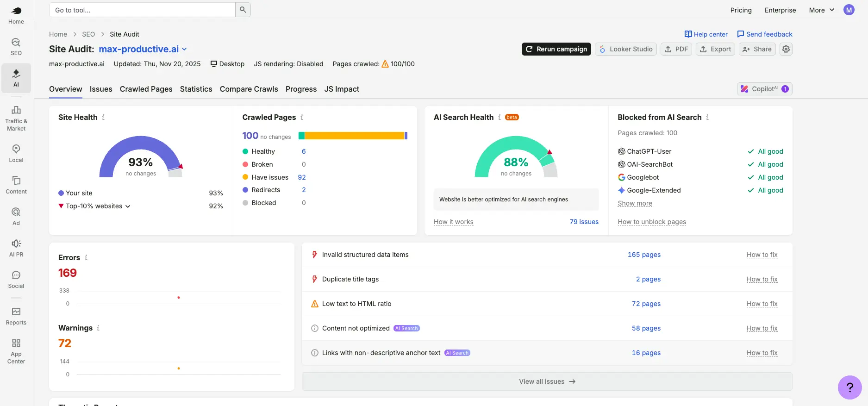Click How it works link

[453, 222]
